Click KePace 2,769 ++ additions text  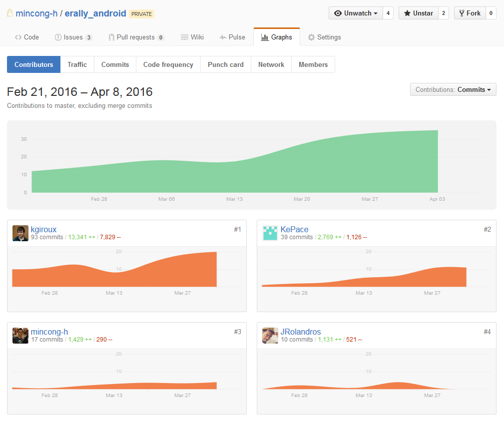coord(330,237)
